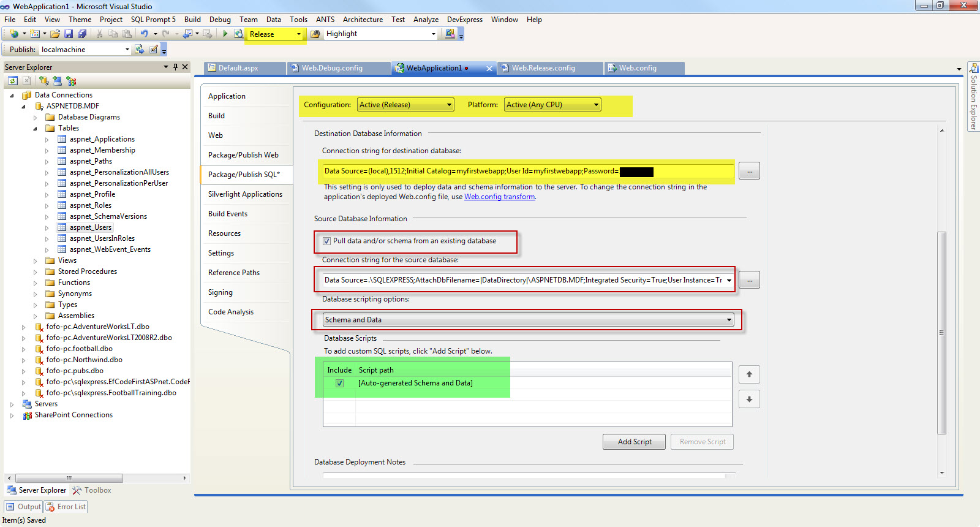
Task: Open the Output window tab
Action: pos(24,507)
